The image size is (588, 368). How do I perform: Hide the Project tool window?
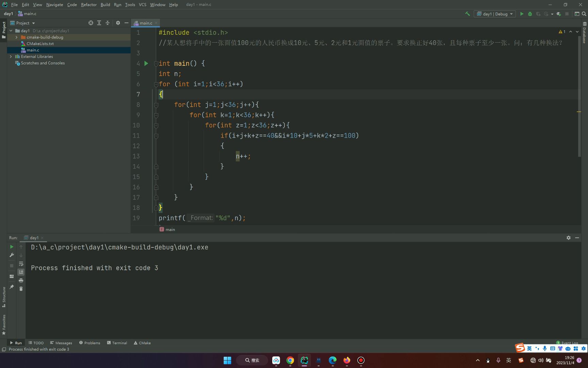click(126, 23)
